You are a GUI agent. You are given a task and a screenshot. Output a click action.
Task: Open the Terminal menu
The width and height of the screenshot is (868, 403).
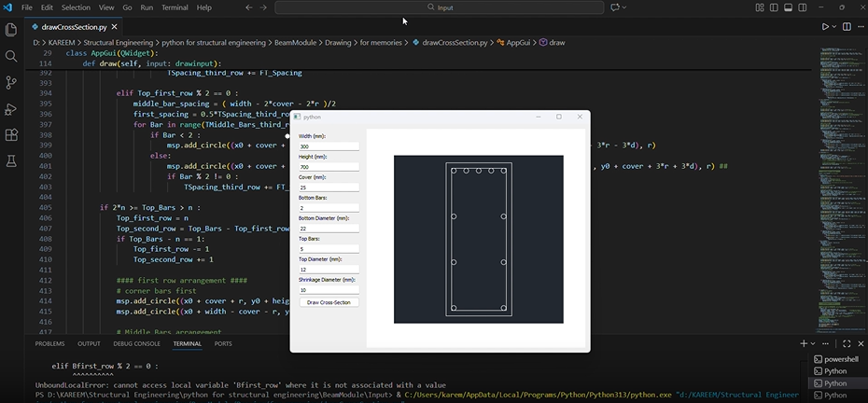pyautogui.click(x=175, y=7)
